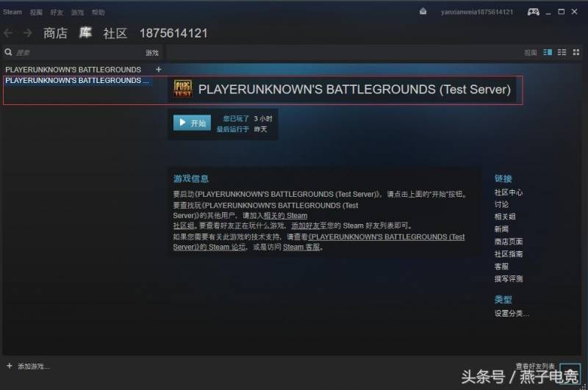Open the 1875614121 profile tab

click(173, 33)
